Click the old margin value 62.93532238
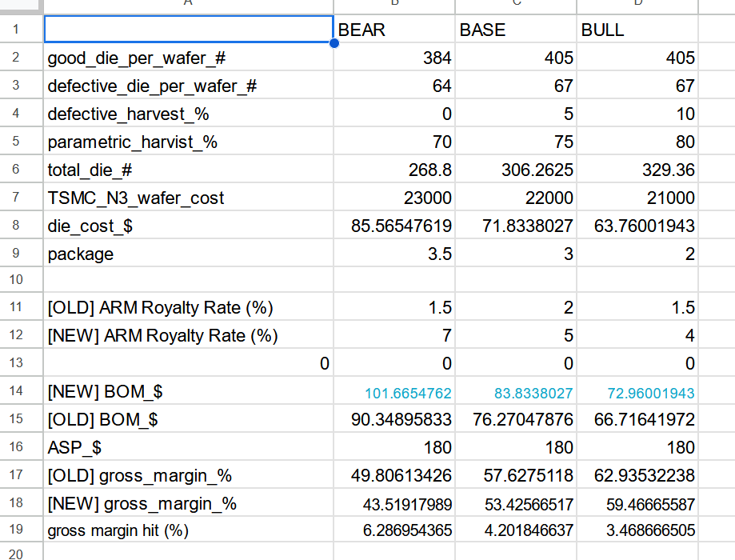735x560 pixels. [637, 475]
